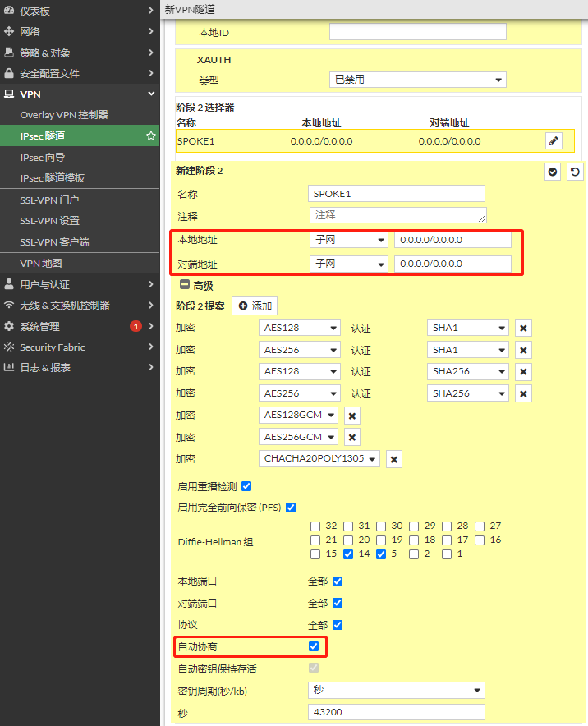Open the 密钥周期 unit dropdown
The image size is (588, 726).
pyautogui.click(x=396, y=691)
